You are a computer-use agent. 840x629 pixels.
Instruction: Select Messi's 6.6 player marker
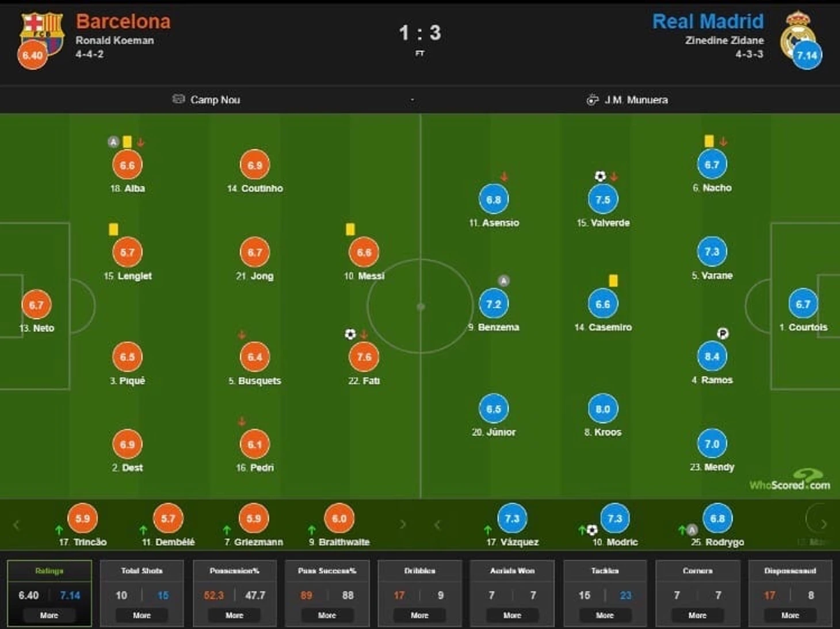tap(364, 252)
